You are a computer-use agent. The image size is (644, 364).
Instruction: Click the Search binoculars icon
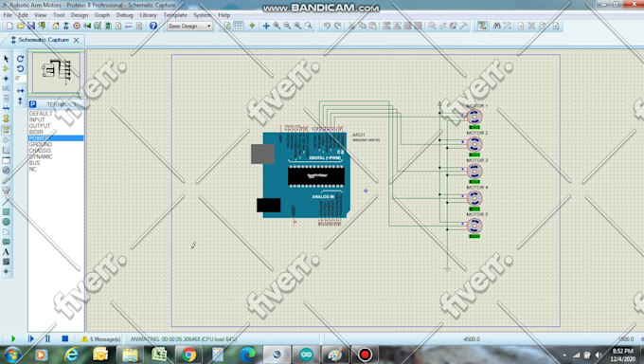point(497,26)
